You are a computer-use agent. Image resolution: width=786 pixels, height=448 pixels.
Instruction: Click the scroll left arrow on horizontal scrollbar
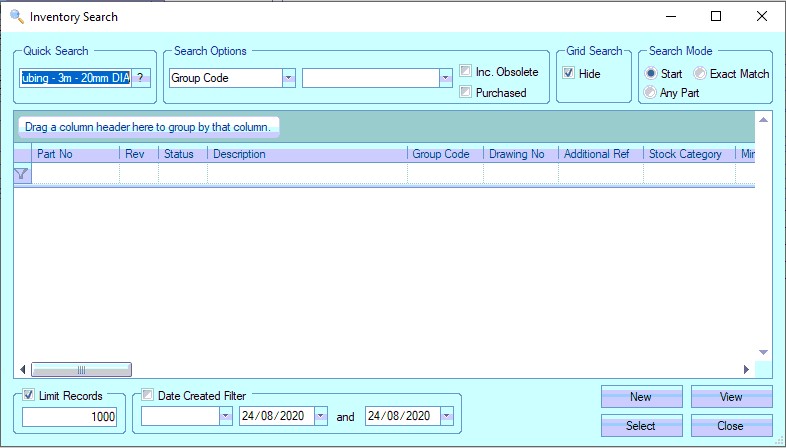pyautogui.click(x=21, y=369)
